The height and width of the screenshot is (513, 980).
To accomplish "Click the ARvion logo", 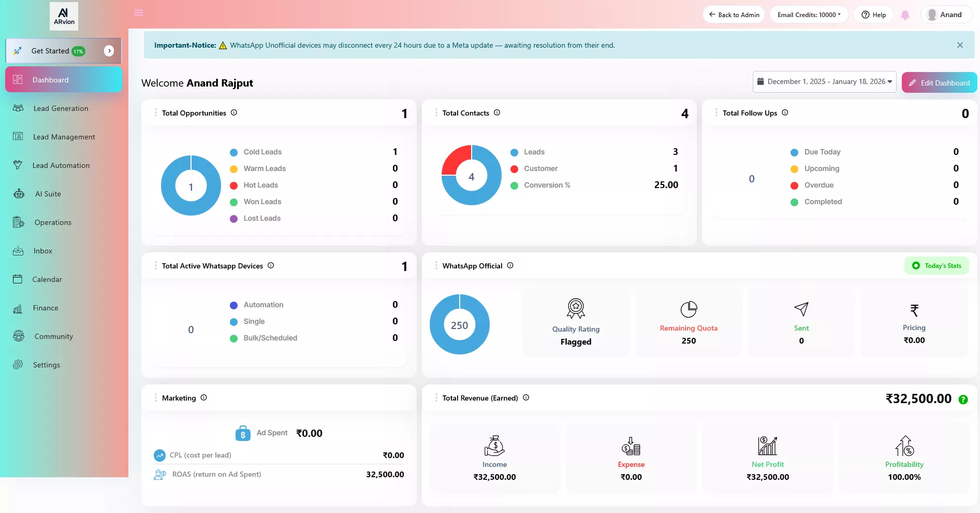I will point(64,16).
